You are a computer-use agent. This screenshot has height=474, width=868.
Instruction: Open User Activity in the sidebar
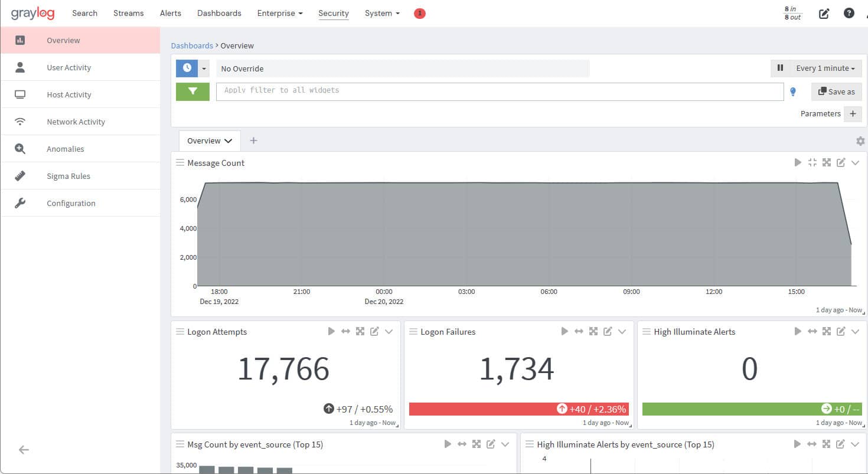click(x=80, y=67)
